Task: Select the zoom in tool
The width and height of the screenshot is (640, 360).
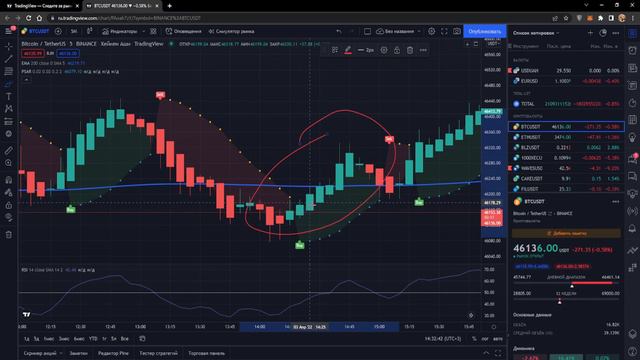Action: (9, 163)
